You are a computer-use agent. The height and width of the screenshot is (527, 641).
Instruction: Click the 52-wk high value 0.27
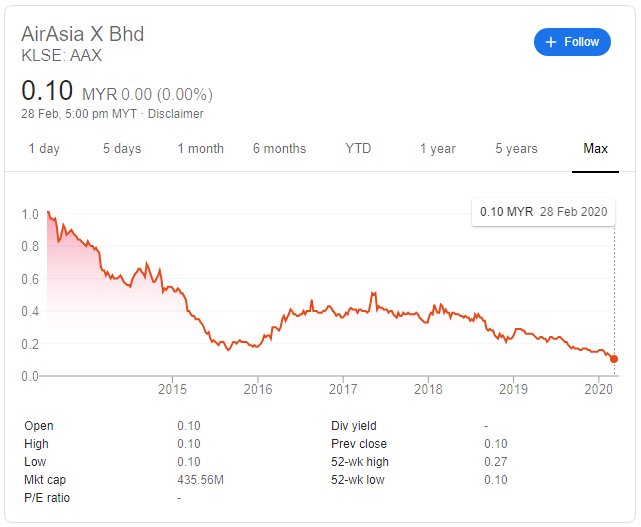coord(495,462)
